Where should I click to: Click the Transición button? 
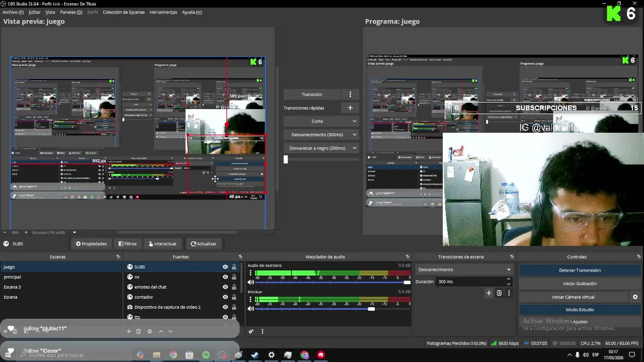click(x=312, y=95)
